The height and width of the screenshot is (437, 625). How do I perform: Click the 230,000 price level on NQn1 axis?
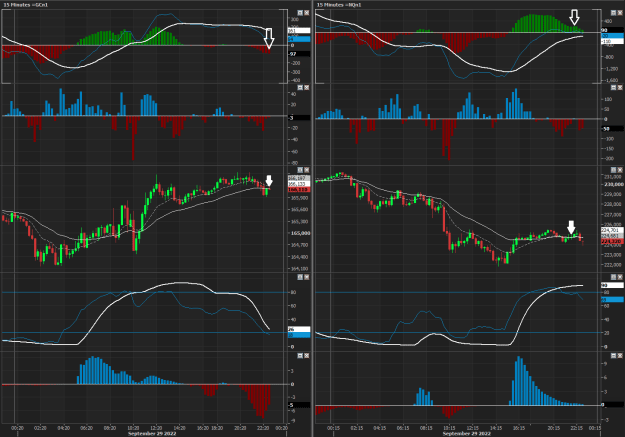click(613, 184)
